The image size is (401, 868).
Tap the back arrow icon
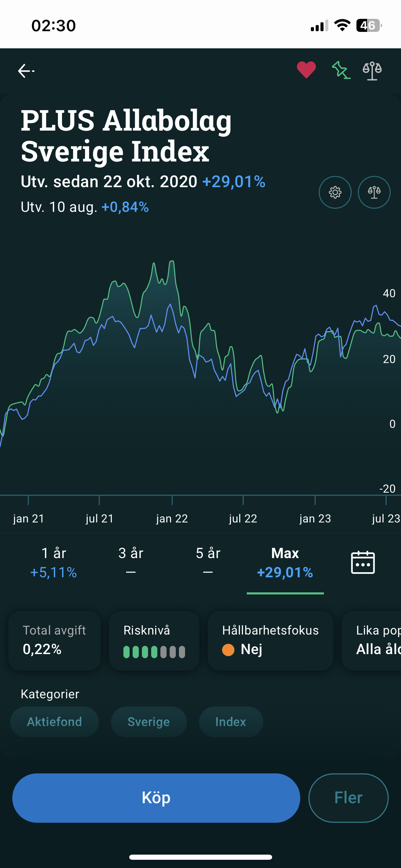26,71
